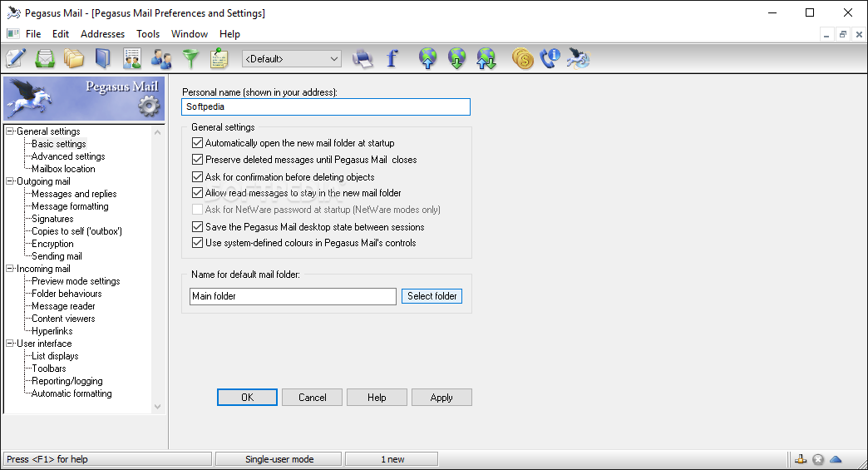The width and height of the screenshot is (868, 470).
Task: Toggle Preserve deleted messages until Pegasus Mail closes
Action: (197, 160)
